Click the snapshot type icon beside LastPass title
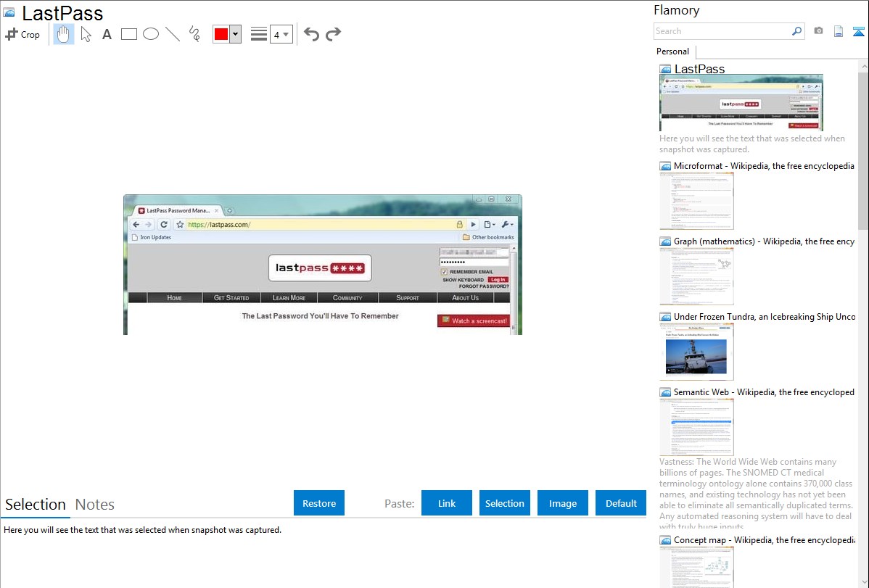The width and height of the screenshot is (869, 588). point(9,13)
